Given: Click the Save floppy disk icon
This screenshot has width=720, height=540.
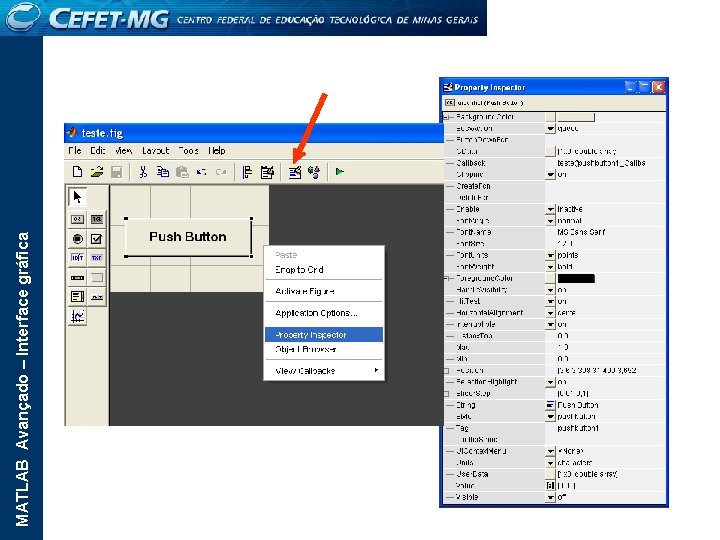Looking at the screenshot, I should pyautogui.click(x=117, y=172).
